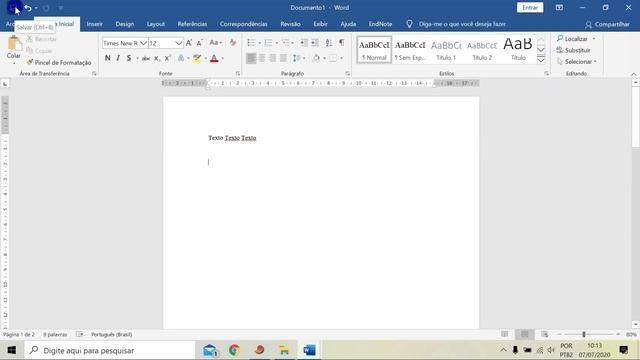The width and height of the screenshot is (640, 360).
Task: Open Selecionar dropdown
Action: point(576,62)
